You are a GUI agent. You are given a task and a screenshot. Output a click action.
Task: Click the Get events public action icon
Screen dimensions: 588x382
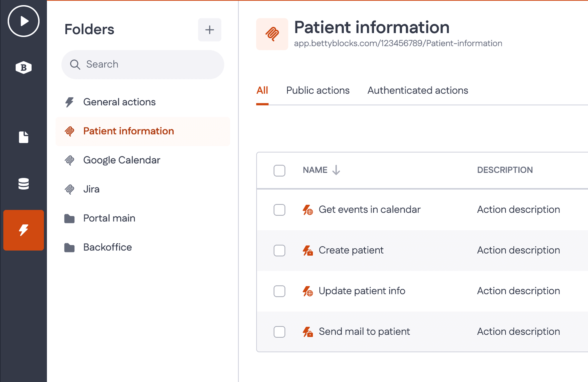tap(308, 210)
